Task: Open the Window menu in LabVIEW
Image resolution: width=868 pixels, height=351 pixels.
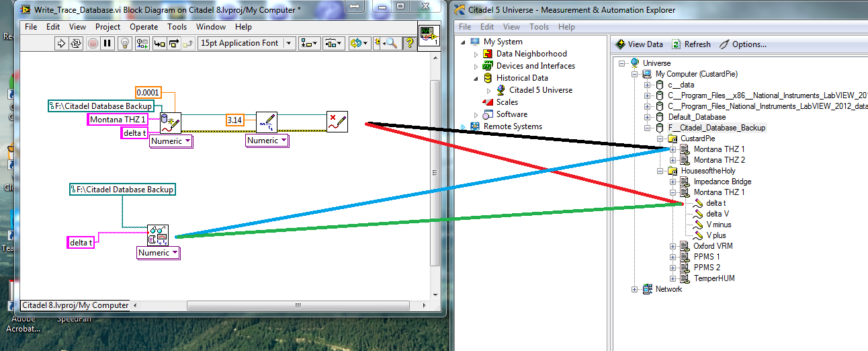Action: pos(211,27)
